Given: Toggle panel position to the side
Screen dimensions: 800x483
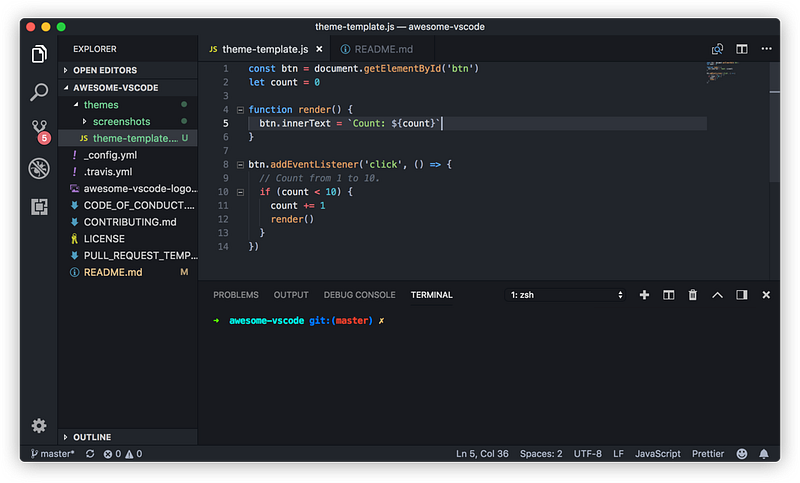Looking at the screenshot, I should coord(742,295).
